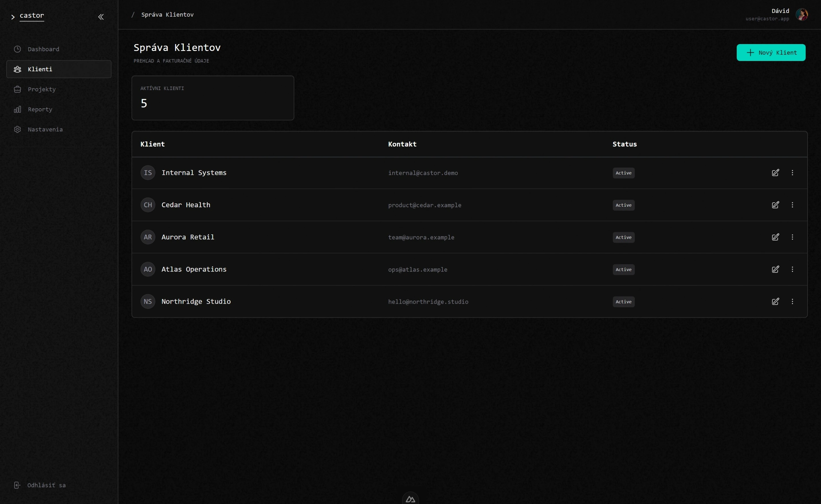Screen dimensions: 821x504
Task: Click the Nastavenia gear icon
Action: (x=17, y=129)
